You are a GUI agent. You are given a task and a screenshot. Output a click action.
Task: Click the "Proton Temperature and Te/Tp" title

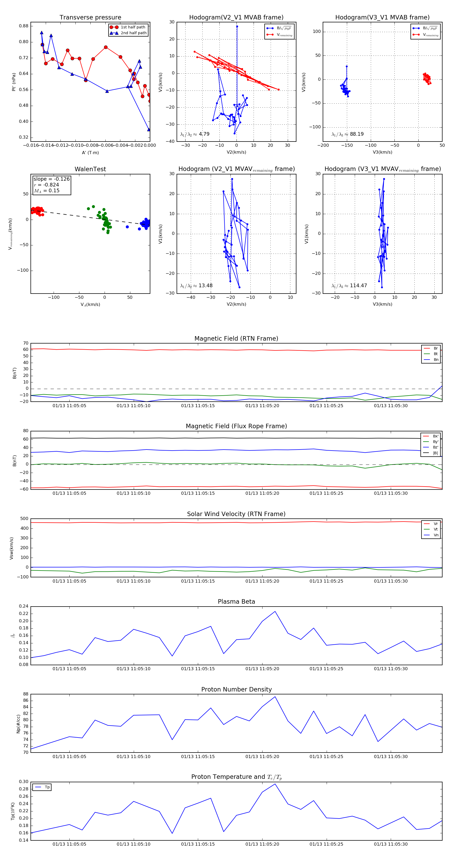(236, 777)
